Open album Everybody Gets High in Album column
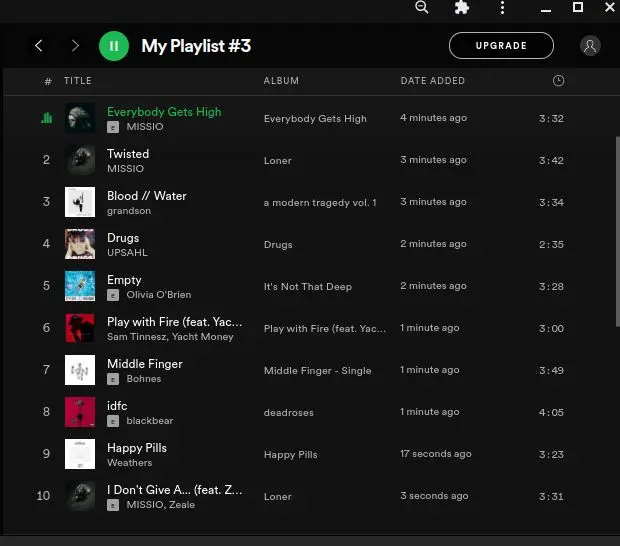The image size is (620, 546). coord(315,119)
